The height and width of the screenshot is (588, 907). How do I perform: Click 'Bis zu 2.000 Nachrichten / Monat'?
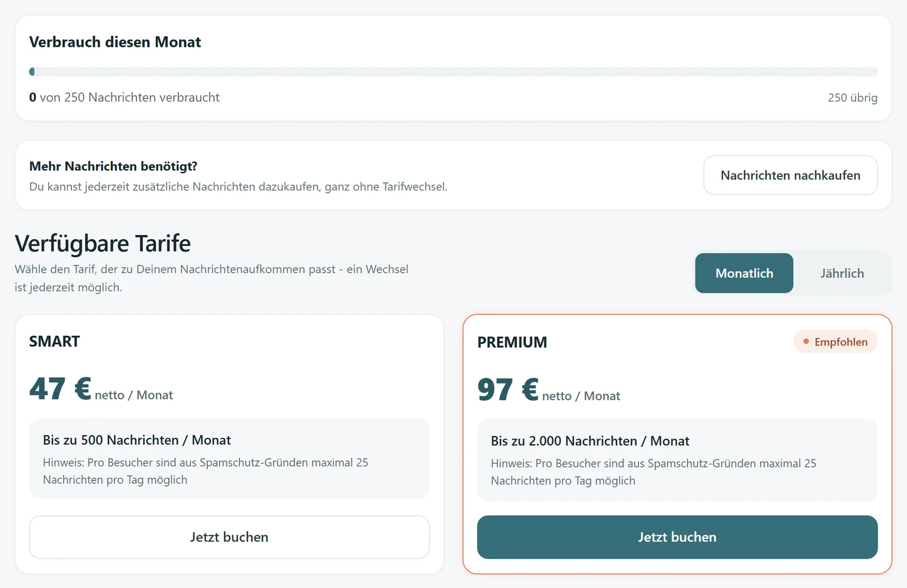(x=590, y=441)
